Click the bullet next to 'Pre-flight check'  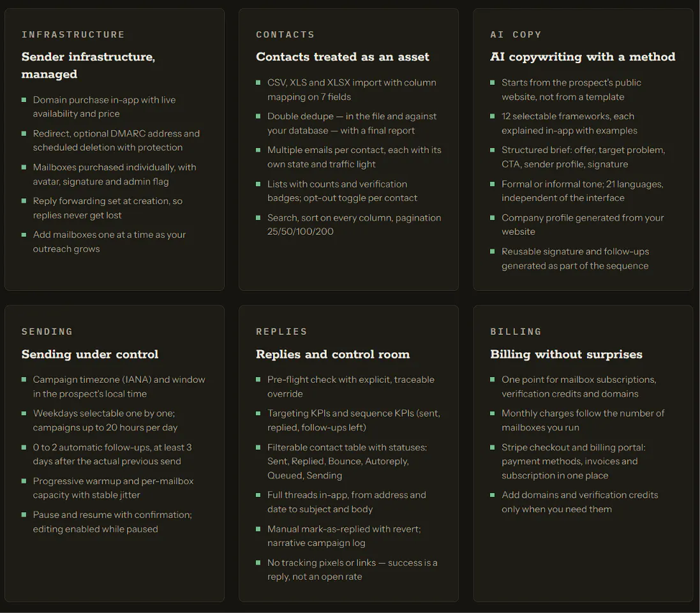(258, 380)
